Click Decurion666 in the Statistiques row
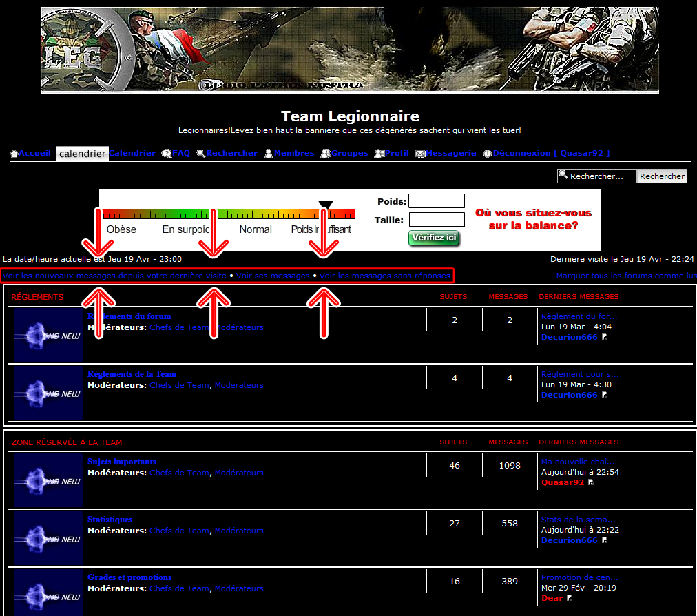Screen dimensions: 697x616 [570, 540]
